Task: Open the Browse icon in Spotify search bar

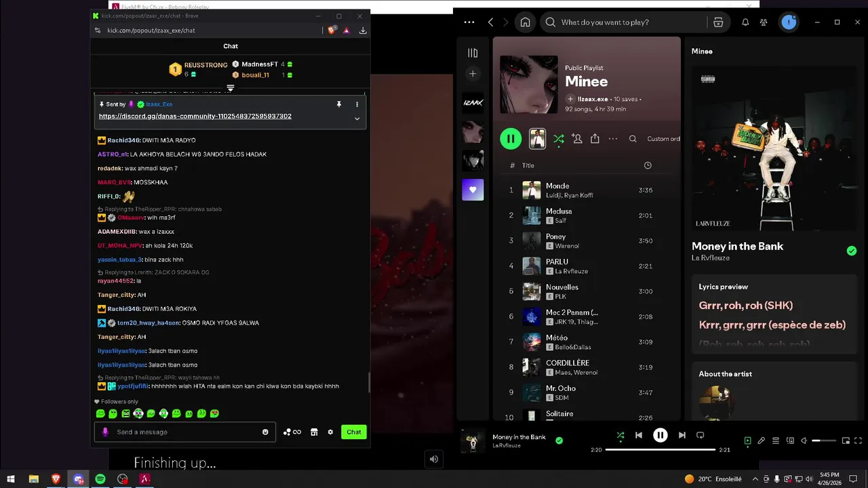Action: pos(718,22)
